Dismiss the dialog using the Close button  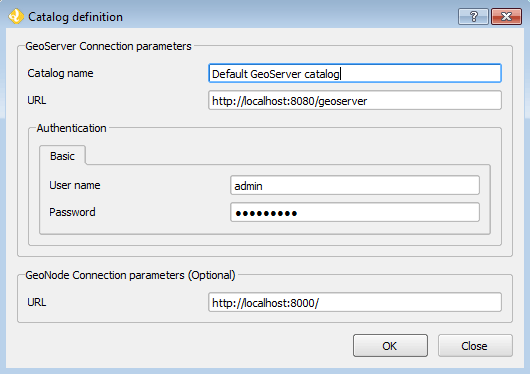(x=475, y=346)
